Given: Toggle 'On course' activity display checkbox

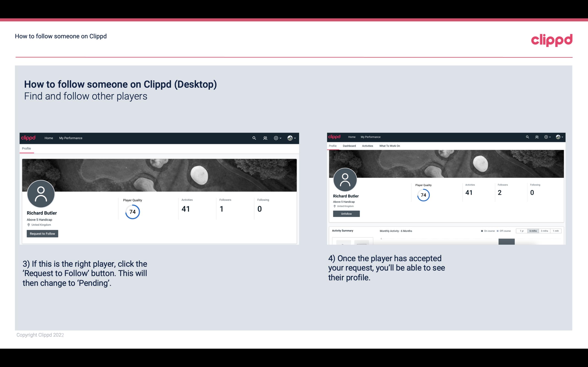Looking at the screenshot, I should (x=481, y=231).
